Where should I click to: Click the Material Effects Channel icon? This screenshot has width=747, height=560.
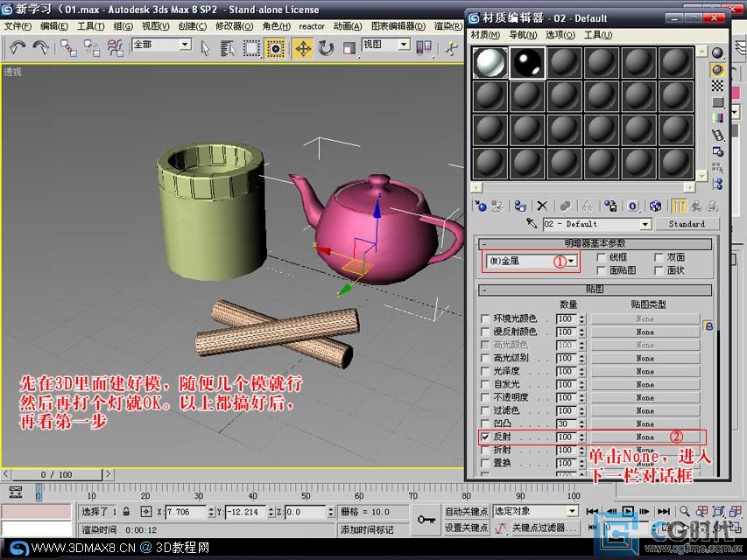coord(632,206)
